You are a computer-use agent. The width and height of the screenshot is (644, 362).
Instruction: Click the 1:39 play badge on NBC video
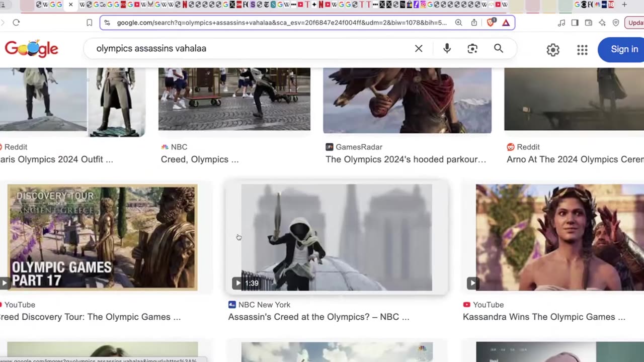(247, 283)
